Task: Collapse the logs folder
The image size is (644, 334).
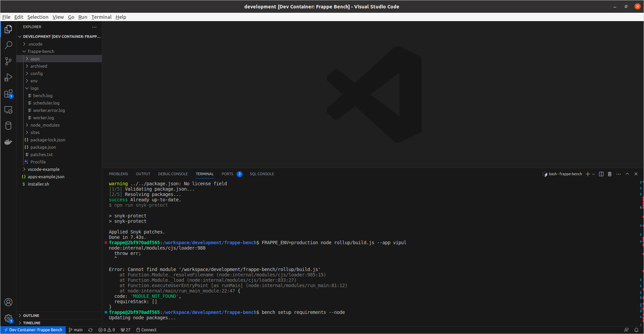Action: click(59, 88)
